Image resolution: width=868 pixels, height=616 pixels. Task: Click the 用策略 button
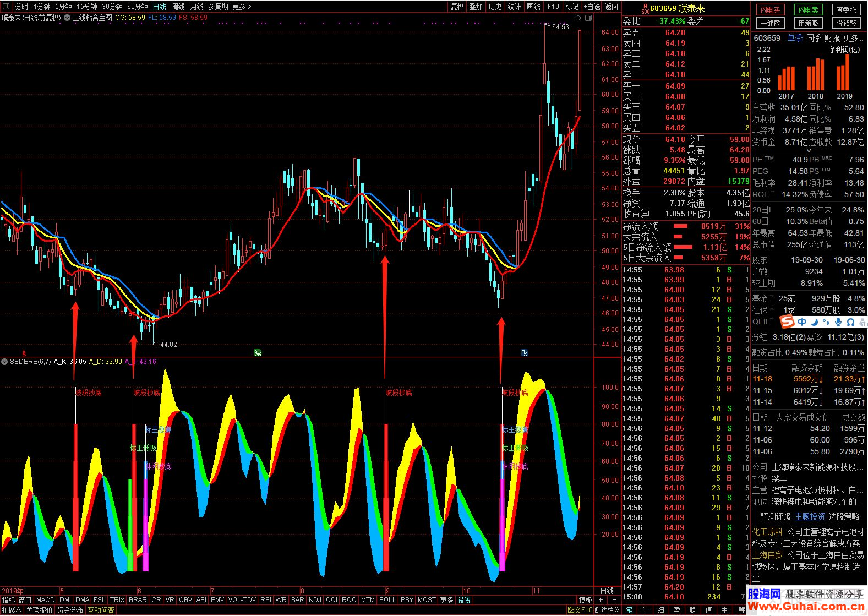pyautogui.click(x=808, y=23)
